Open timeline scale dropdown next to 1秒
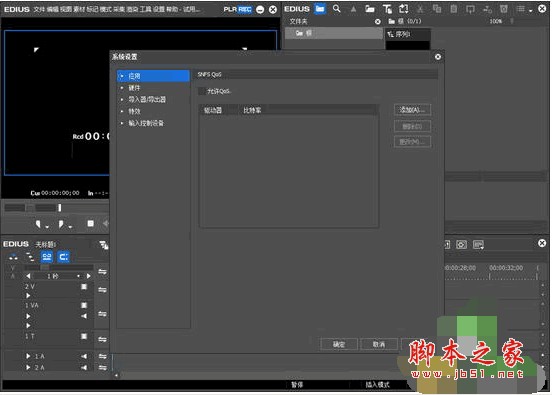The image size is (552, 395). (78, 276)
